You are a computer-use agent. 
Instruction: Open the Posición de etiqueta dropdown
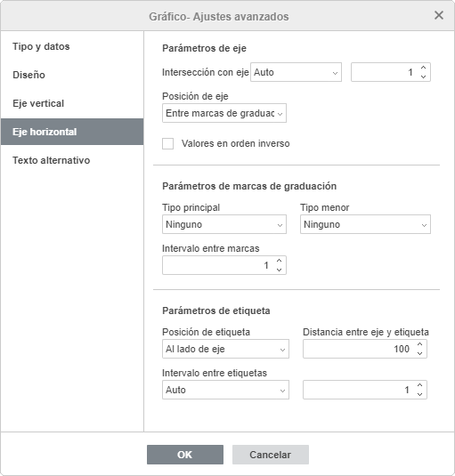click(225, 349)
